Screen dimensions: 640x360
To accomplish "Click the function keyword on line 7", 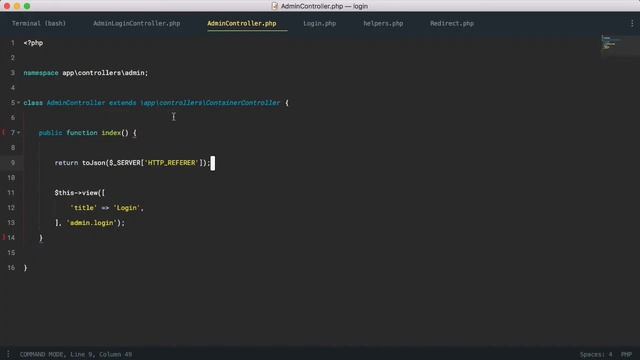I will tap(82, 133).
